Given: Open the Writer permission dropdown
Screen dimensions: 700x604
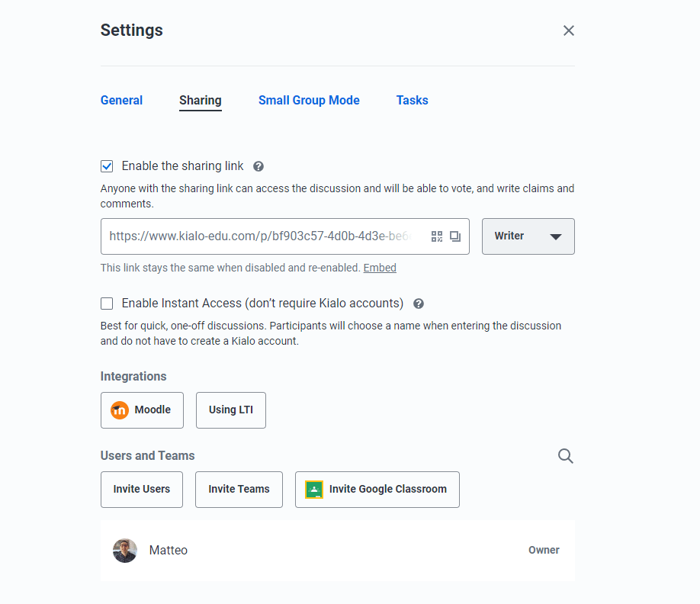Looking at the screenshot, I should point(528,236).
